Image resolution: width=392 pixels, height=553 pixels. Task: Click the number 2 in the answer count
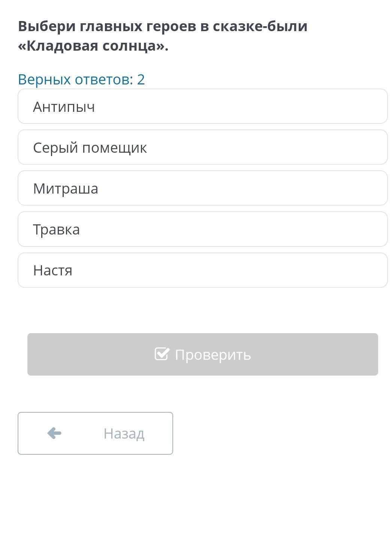(141, 79)
